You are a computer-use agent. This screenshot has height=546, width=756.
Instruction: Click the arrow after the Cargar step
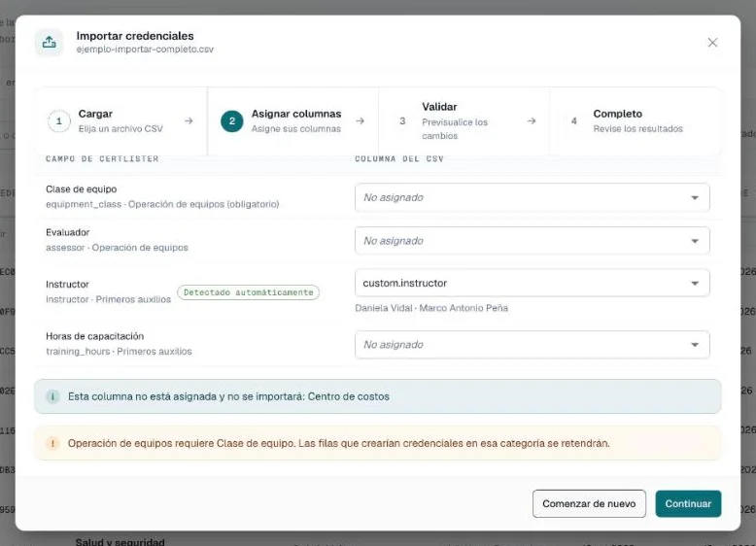pyautogui.click(x=189, y=121)
